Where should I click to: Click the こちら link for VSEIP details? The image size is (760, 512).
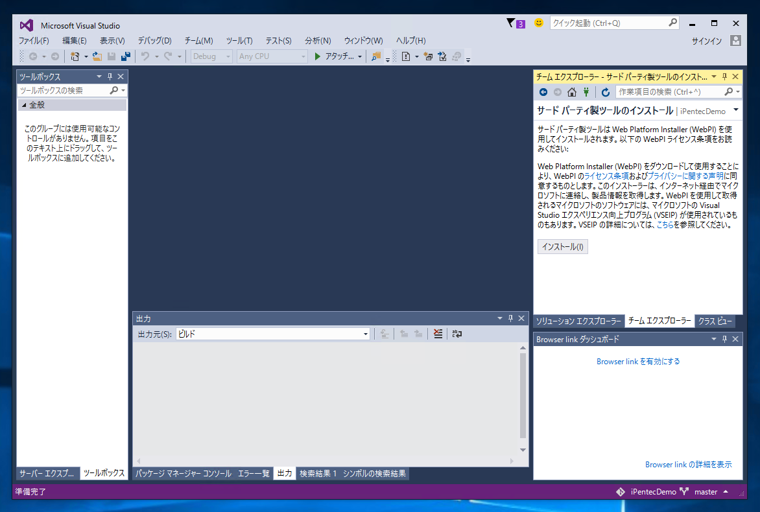point(665,224)
